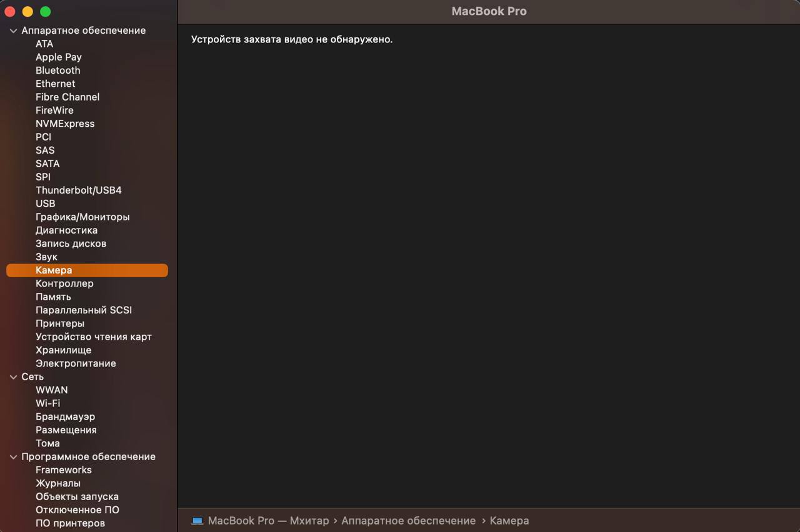This screenshot has width=800, height=532.
Task: Click the MacBook Pro window title
Action: click(489, 11)
